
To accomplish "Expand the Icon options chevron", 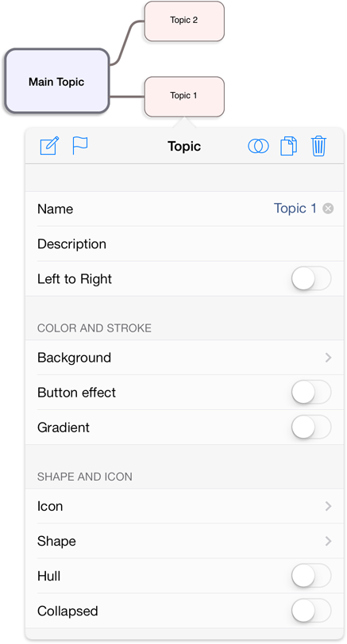I will [x=328, y=506].
